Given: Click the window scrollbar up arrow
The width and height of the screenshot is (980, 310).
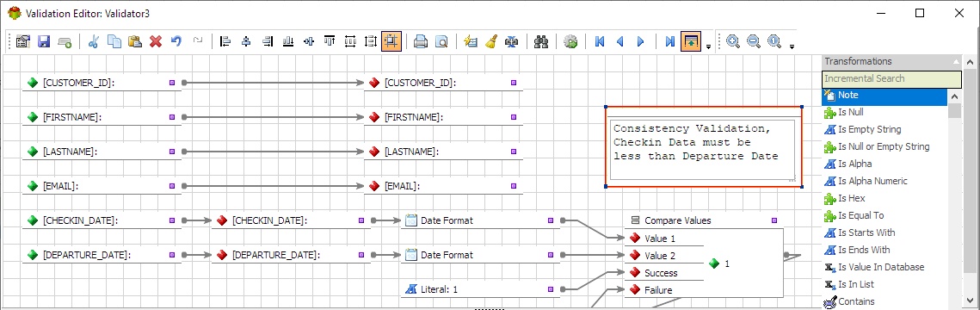Looking at the screenshot, I should coord(970,63).
